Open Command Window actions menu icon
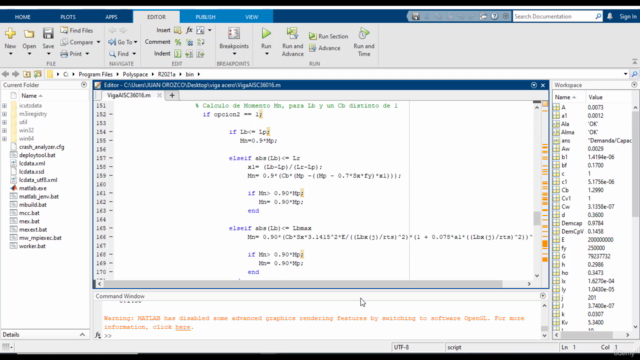The height and width of the screenshot is (360, 640). [542, 296]
